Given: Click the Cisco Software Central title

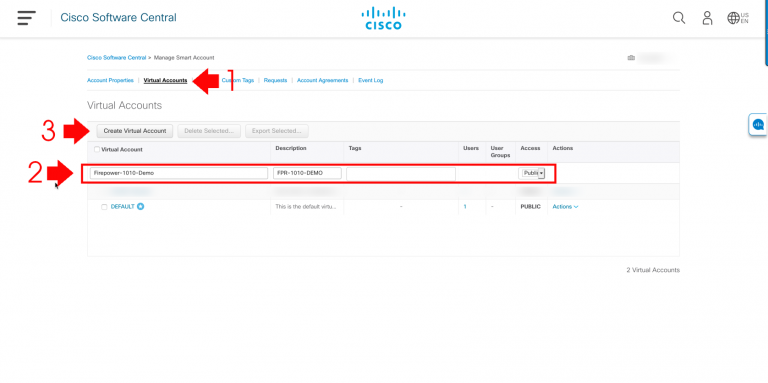Looking at the screenshot, I should [119, 18].
